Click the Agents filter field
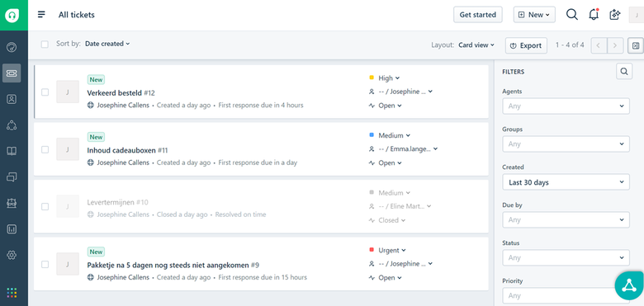This screenshot has width=644, height=306. (566, 106)
